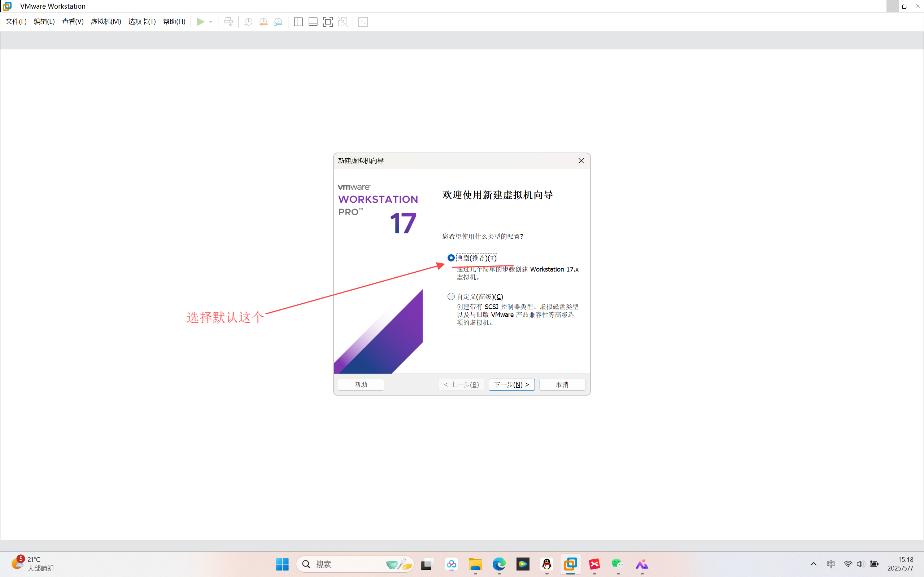
Task: Toggle the thumbnail bar icon
Action: coord(313,22)
